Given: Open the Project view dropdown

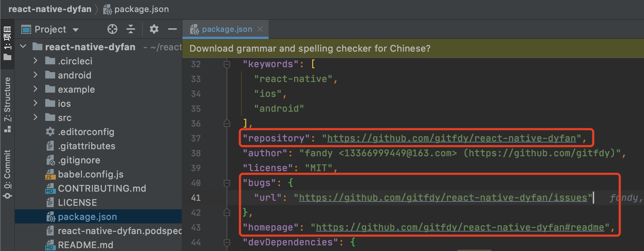Looking at the screenshot, I should coord(76,30).
